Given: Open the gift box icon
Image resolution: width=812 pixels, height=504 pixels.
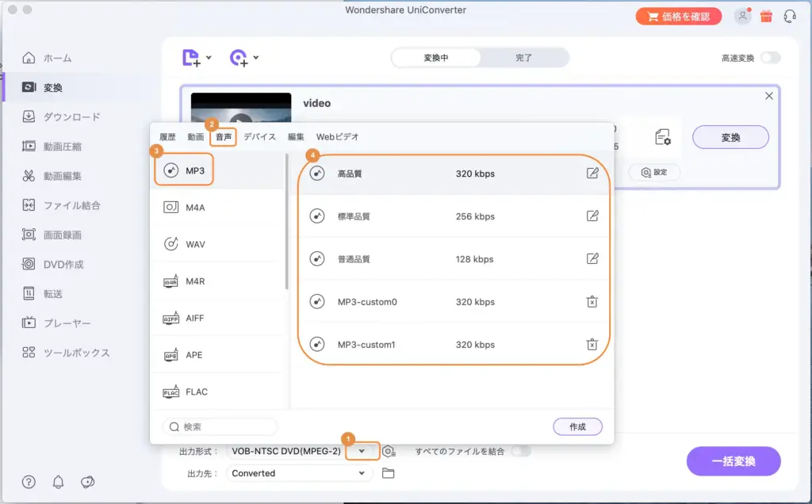Looking at the screenshot, I should point(766,16).
